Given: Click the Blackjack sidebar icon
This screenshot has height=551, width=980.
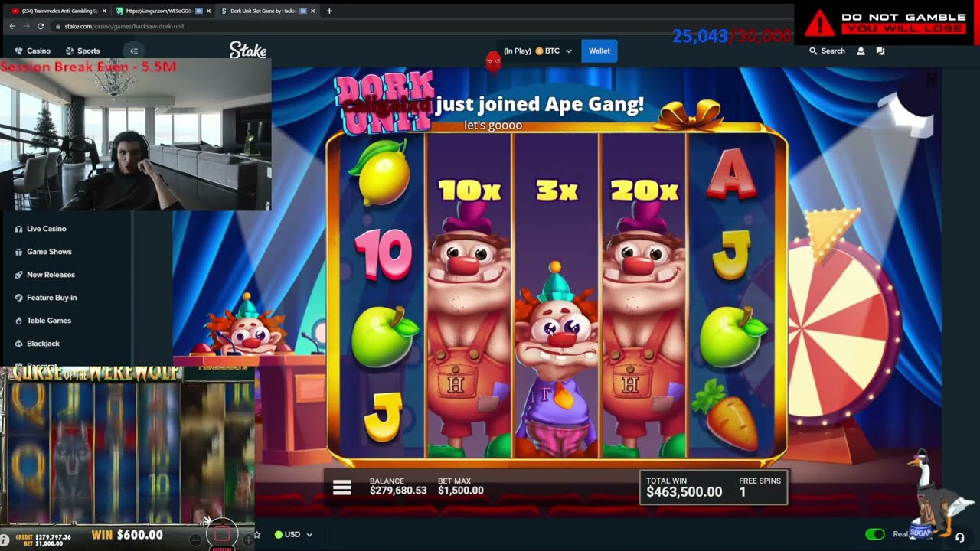Looking at the screenshot, I should coord(18,344).
